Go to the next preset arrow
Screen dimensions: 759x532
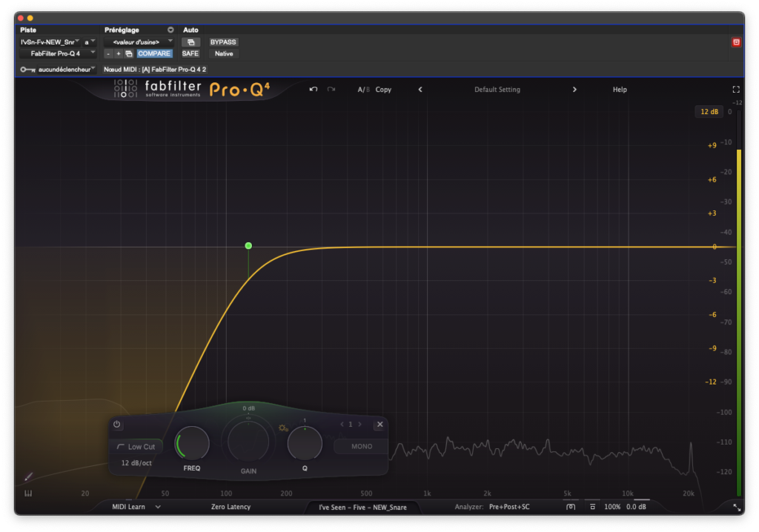click(574, 90)
